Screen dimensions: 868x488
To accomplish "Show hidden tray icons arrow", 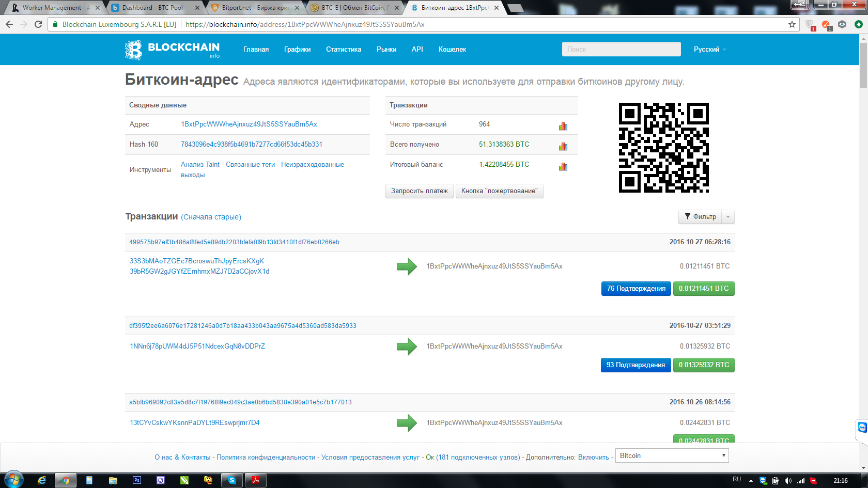I will [751, 481].
